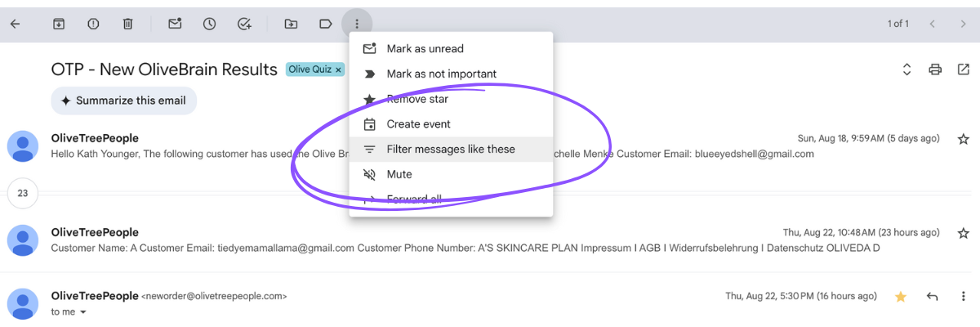Snooze the conversation with the clock icon
The height and width of the screenshot is (327, 980).
pos(210,24)
